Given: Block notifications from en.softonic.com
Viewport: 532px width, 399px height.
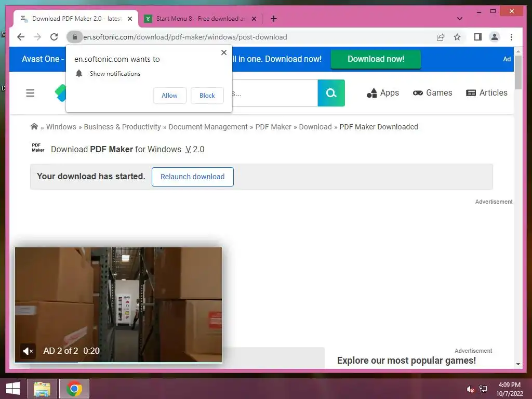Looking at the screenshot, I should (x=207, y=96).
